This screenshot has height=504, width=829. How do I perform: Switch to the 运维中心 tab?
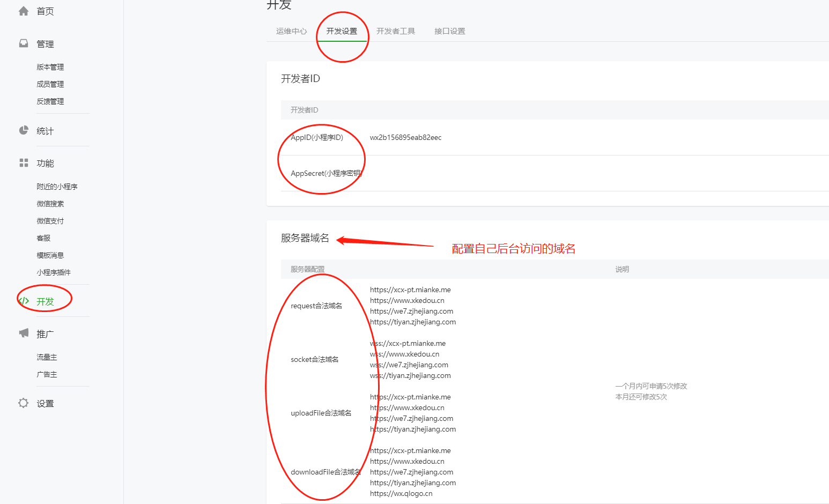(x=291, y=31)
